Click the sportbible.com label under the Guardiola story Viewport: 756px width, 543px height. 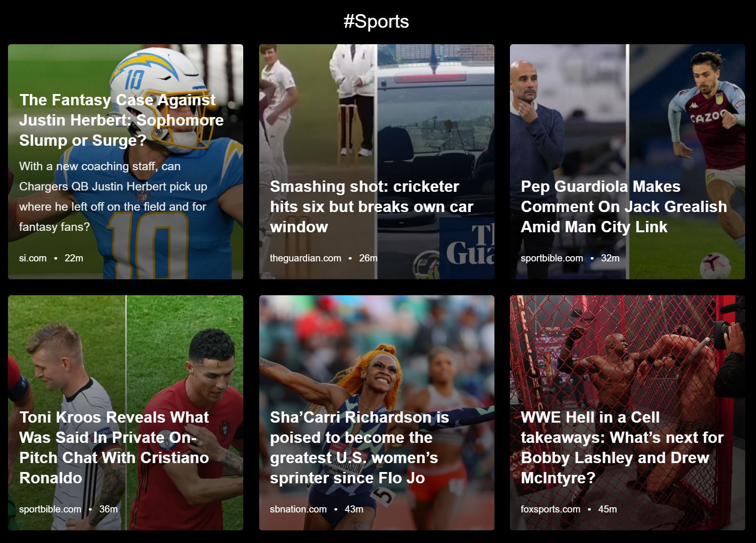point(552,258)
